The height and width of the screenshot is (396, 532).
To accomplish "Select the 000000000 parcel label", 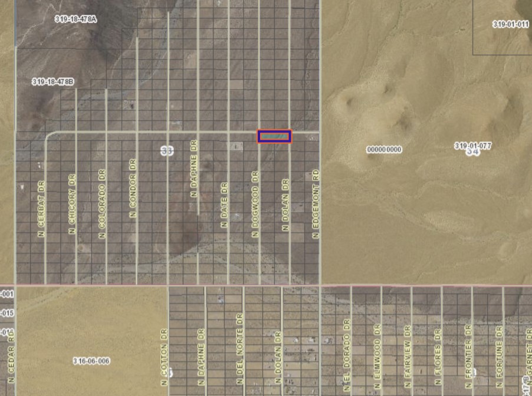I will 384,150.
